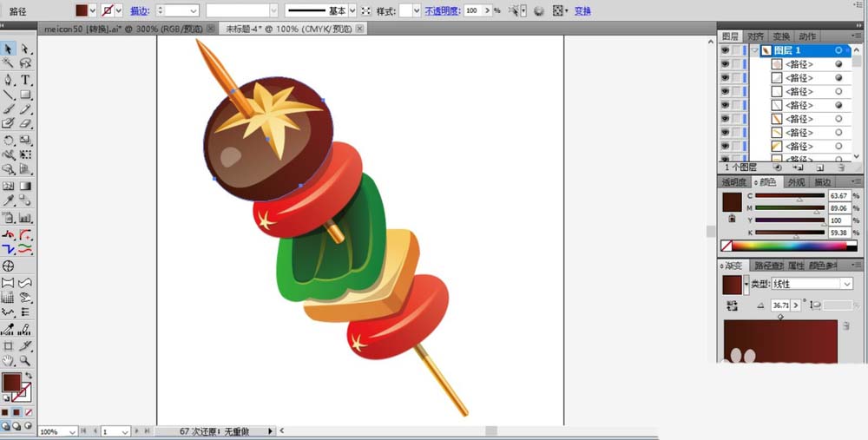Collapse the 图层 1 disclosure triangle

(754, 50)
